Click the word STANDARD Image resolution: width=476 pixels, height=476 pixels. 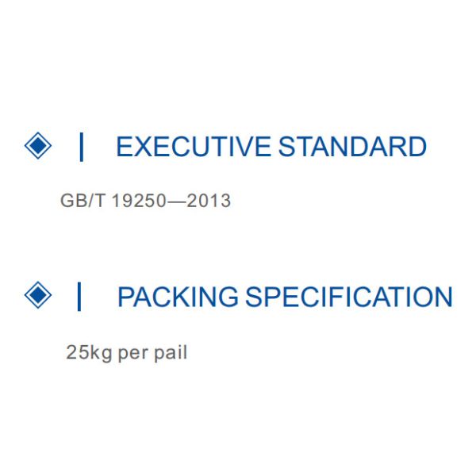352,147
